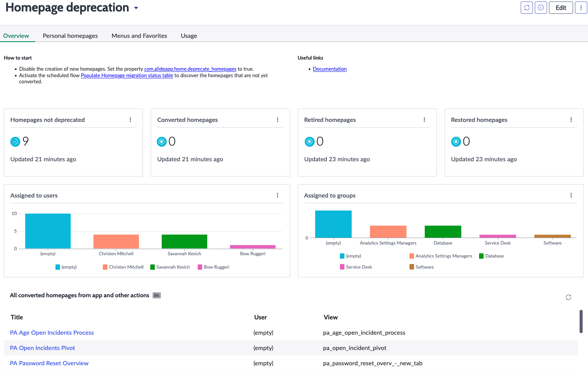Viewport: 588px width, 371px height.
Task: Click the Christen Mitchell orange bar
Action: pos(116,241)
